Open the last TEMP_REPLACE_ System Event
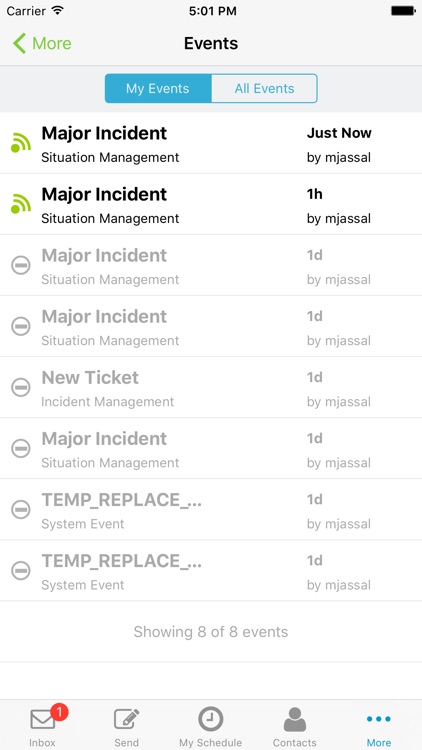This screenshot has height=750, width=422. [211, 571]
